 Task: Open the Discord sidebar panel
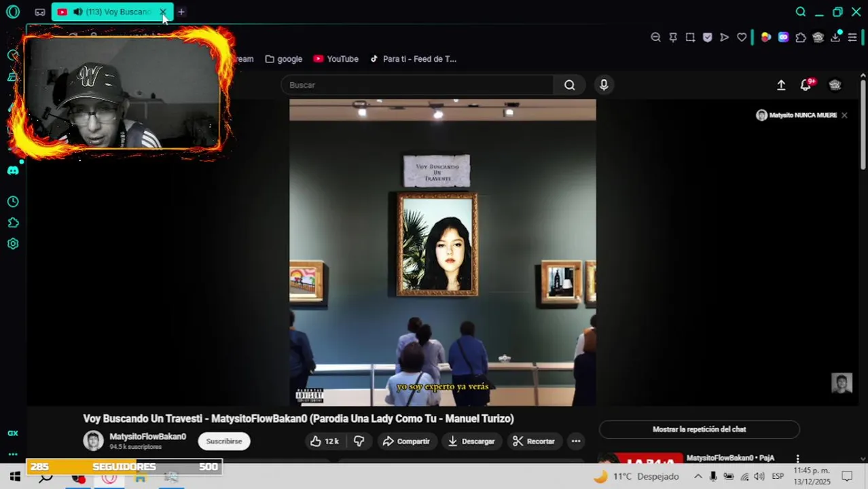(13, 170)
